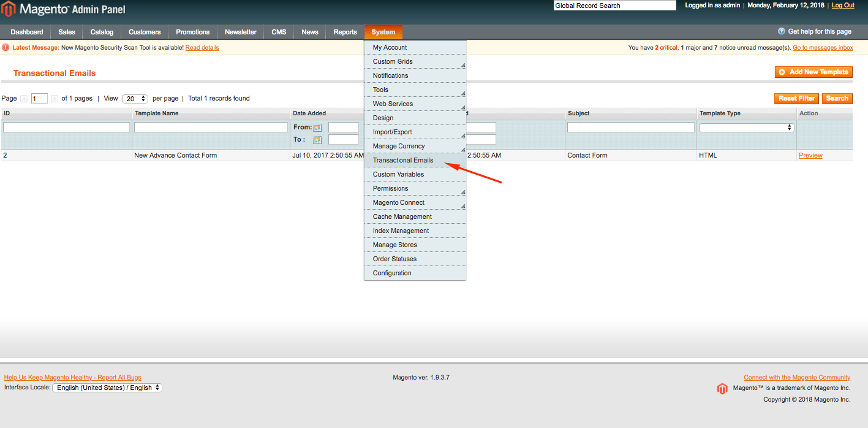Open the Date Added From calendar icon
Image resolution: width=868 pixels, height=428 pixels.
click(317, 128)
